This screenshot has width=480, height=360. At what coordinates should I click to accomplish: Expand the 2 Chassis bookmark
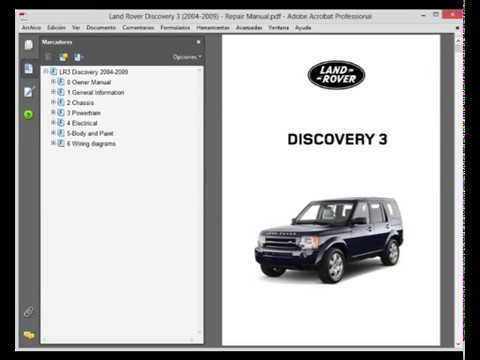coord(53,102)
